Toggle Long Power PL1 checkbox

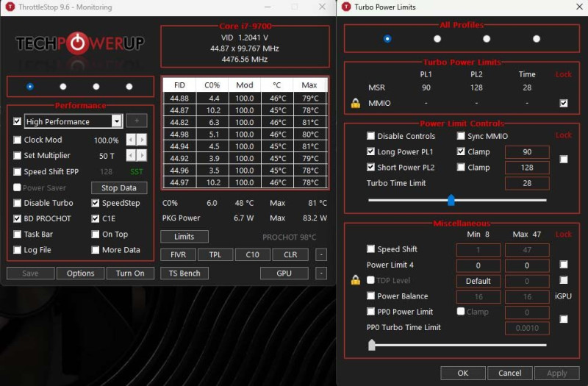pos(370,151)
